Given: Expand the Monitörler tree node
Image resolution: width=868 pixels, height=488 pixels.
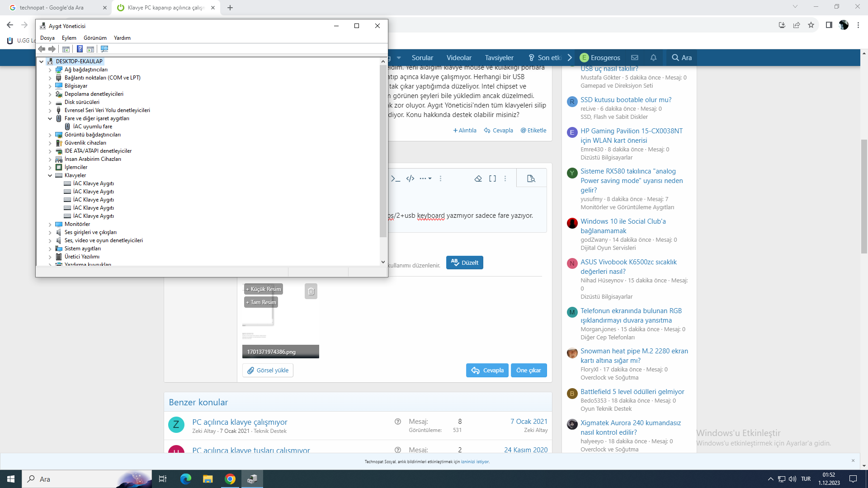Looking at the screenshot, I should tap(50, 224).
